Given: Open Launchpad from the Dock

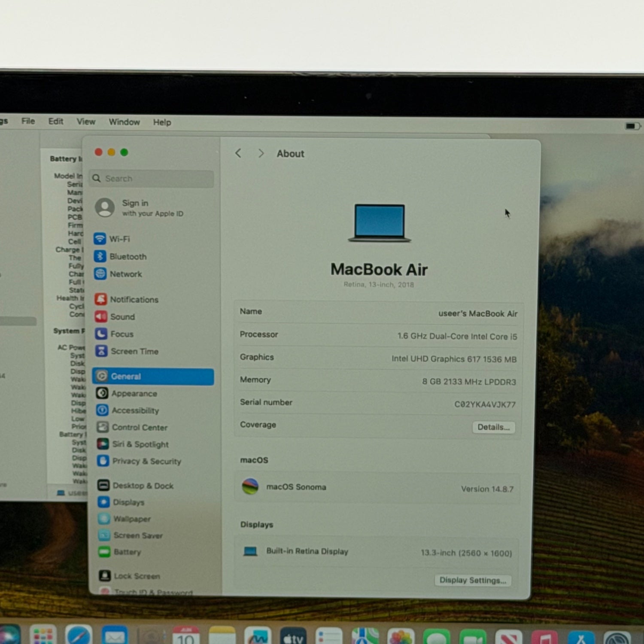Looking at the screenshot, I should (43, 635).
